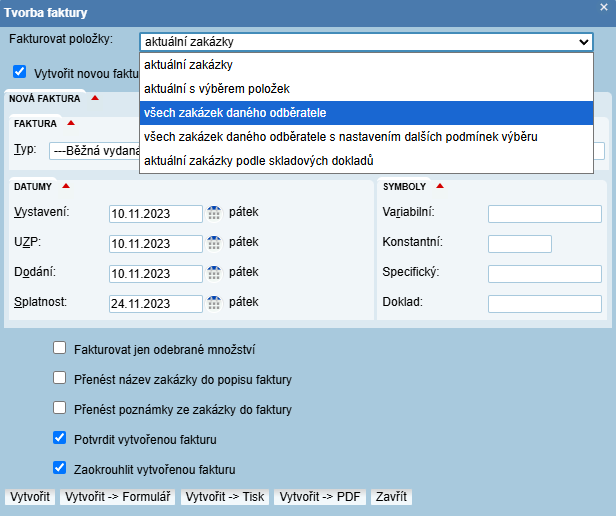The width and height of the screenshot is (616, 516).
Task: Enable Fakturovat jen odebrané množství checkbox
Action: (x=60, y=349)
